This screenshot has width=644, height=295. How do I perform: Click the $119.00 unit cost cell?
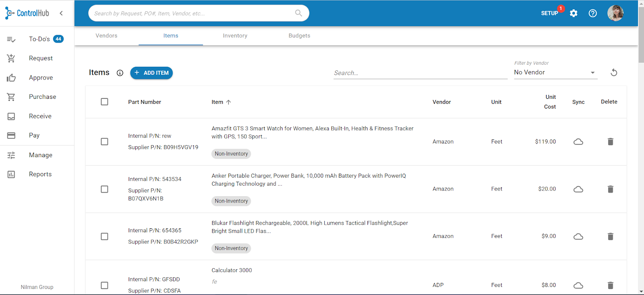click(545, 141)
